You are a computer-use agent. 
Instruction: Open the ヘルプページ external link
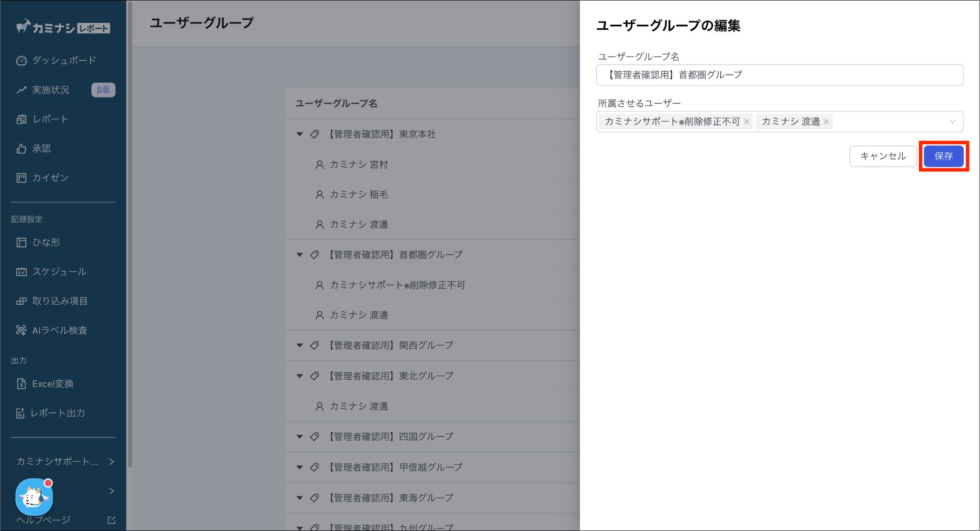click(111, 520)
